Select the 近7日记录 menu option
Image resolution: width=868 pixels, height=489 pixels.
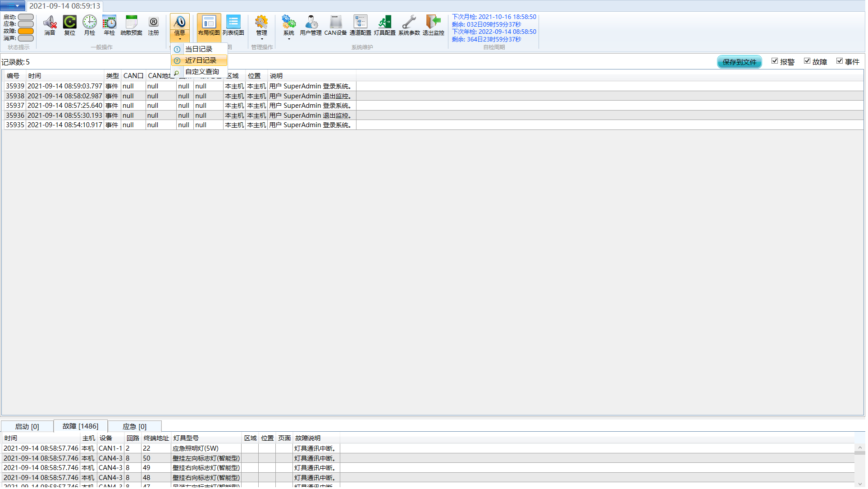[199, 60]
